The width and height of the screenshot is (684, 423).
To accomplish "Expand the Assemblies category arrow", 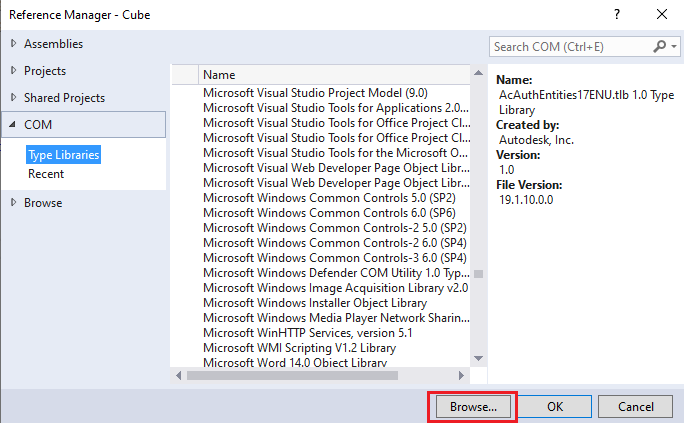I will coord(14,44).
